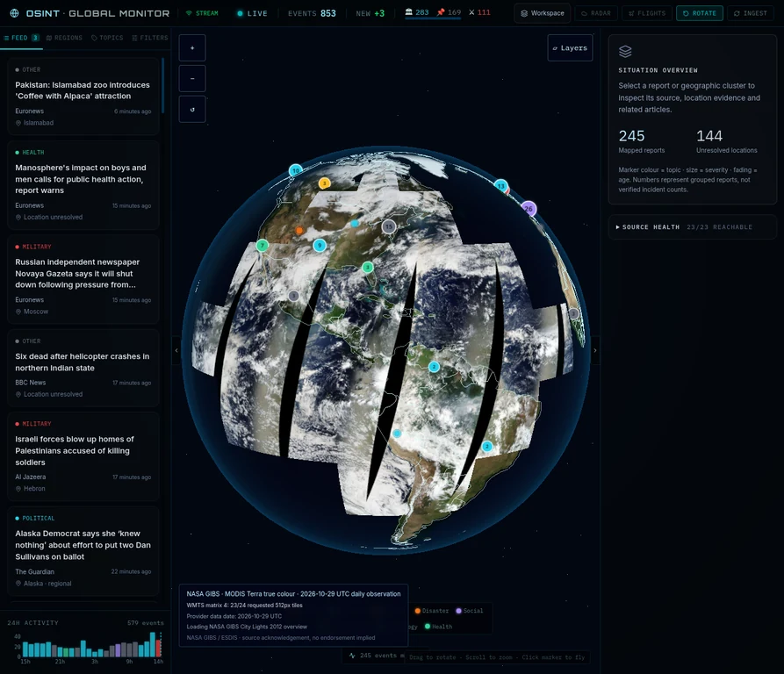Image resolution: width=784 pixels, height=674 pixels.
Task: Click the grey cluster marker numbered 15
Action: 389,226
